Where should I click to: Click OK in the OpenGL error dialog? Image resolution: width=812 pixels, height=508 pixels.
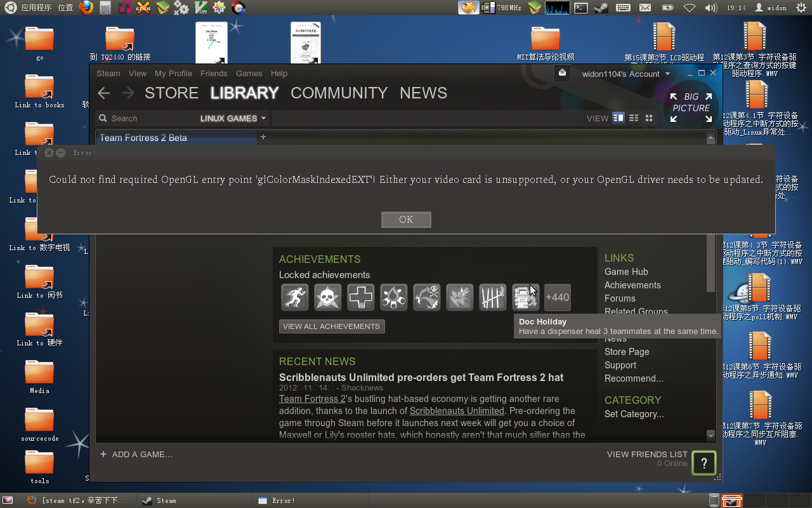(x=406, y=220)
